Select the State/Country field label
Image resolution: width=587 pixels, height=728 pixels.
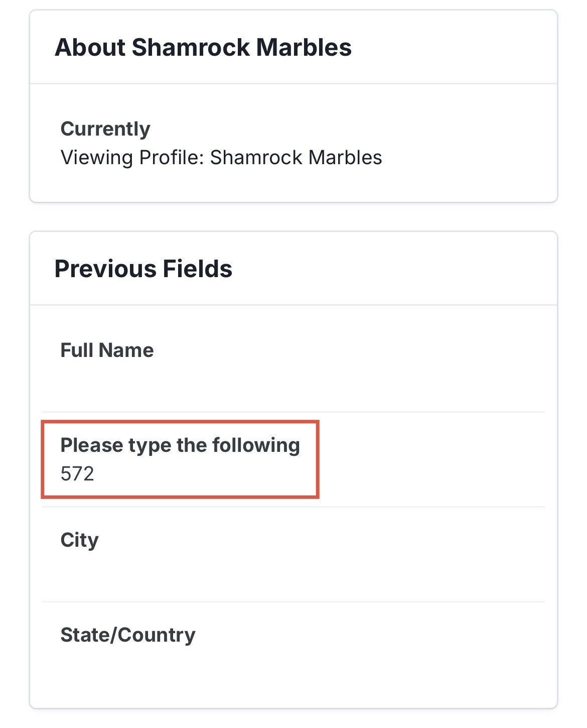pos(127,635)
